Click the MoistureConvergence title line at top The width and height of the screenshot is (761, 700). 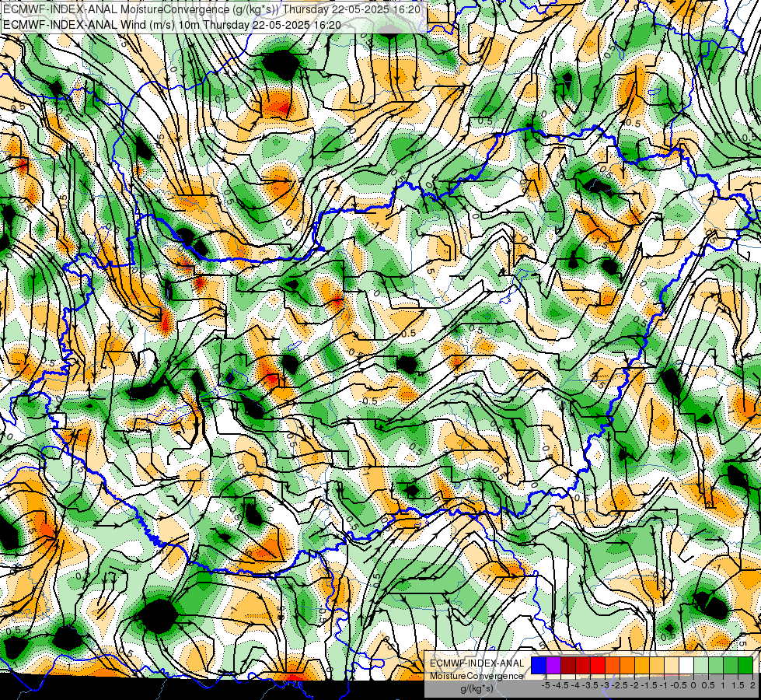point(211,9)
